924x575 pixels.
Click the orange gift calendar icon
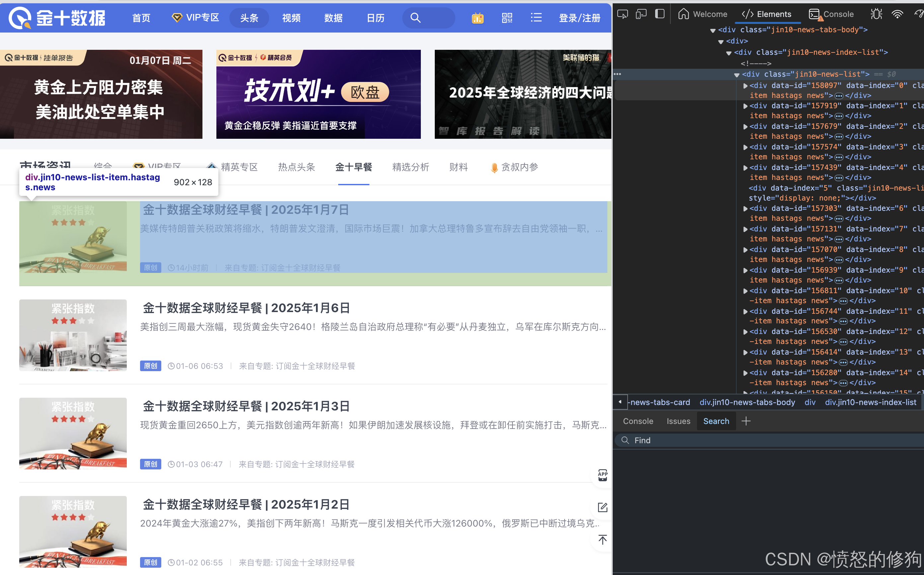pos(477,18)
